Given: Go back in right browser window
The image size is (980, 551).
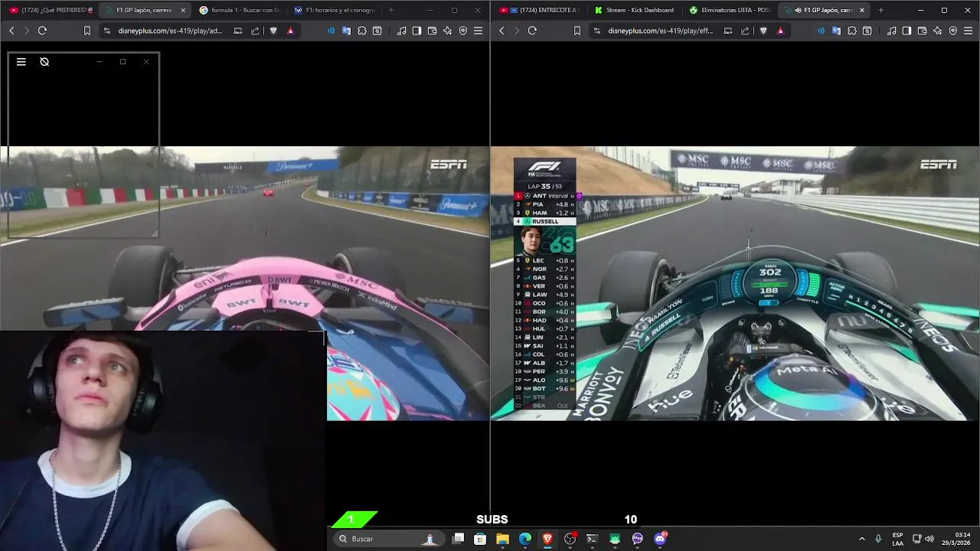Looking at the screenshot, I should pyautogui.click(x=501, y=31).
